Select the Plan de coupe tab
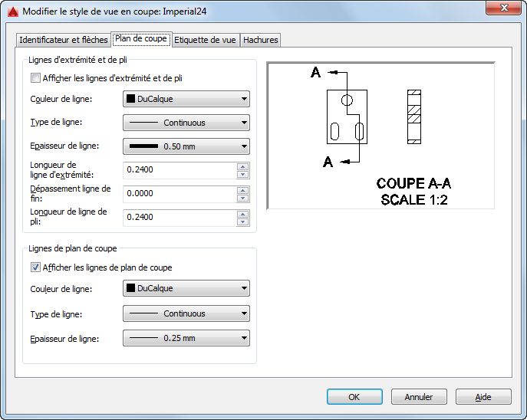Viewport: 527px width, 420px height. click(141, 39)
